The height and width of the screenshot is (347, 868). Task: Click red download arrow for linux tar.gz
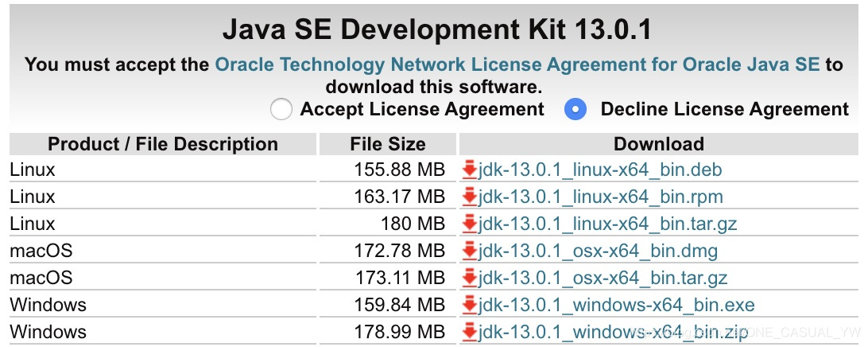click(x=470, y=224)
